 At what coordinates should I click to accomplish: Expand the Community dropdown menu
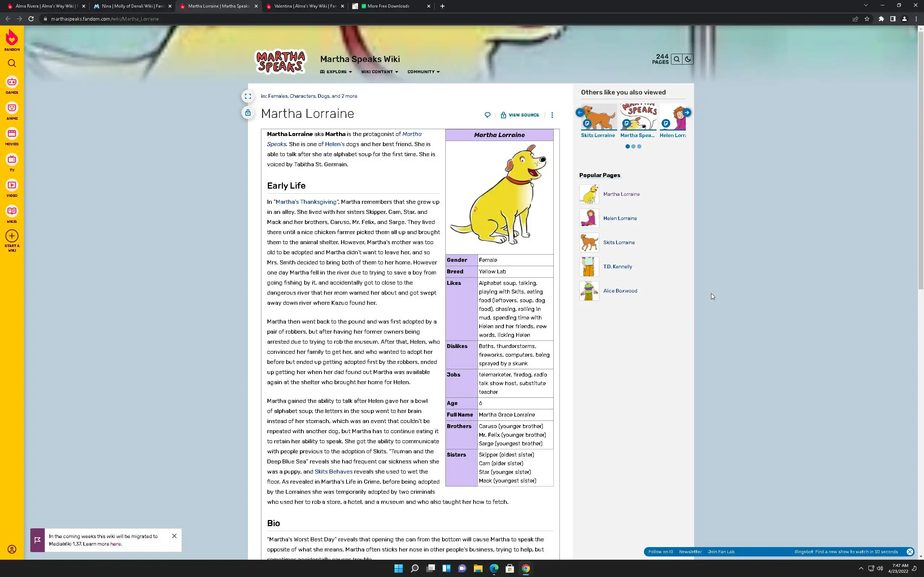pos(423,72)
